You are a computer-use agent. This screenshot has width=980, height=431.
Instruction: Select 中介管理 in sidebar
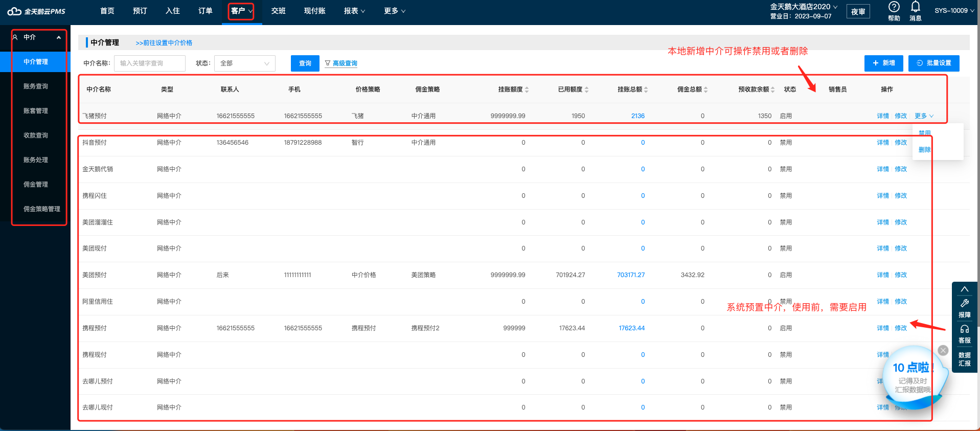point(35,62)
